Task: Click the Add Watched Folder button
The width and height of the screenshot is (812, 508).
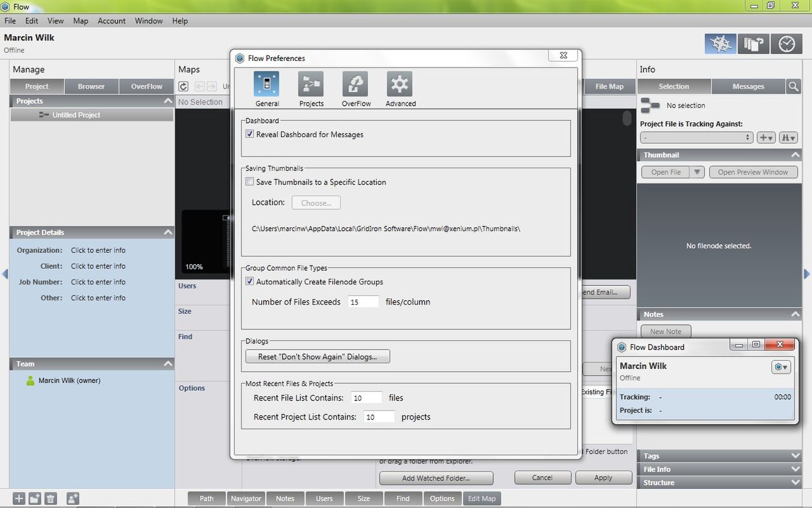Action: [436, 478]
